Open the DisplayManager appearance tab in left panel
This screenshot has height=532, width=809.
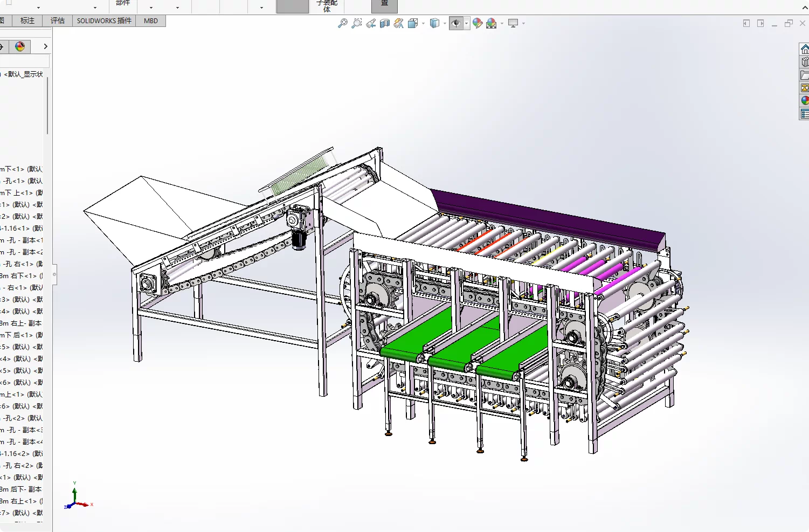(20, 47)
